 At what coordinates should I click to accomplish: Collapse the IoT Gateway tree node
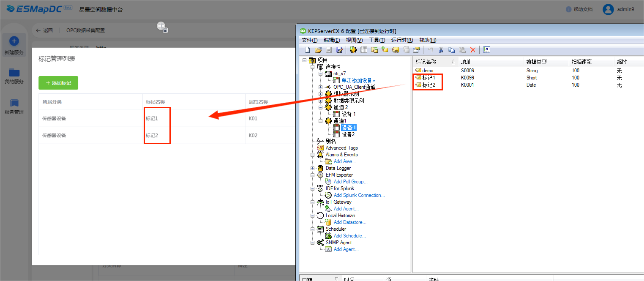click(x=313, y=202)
